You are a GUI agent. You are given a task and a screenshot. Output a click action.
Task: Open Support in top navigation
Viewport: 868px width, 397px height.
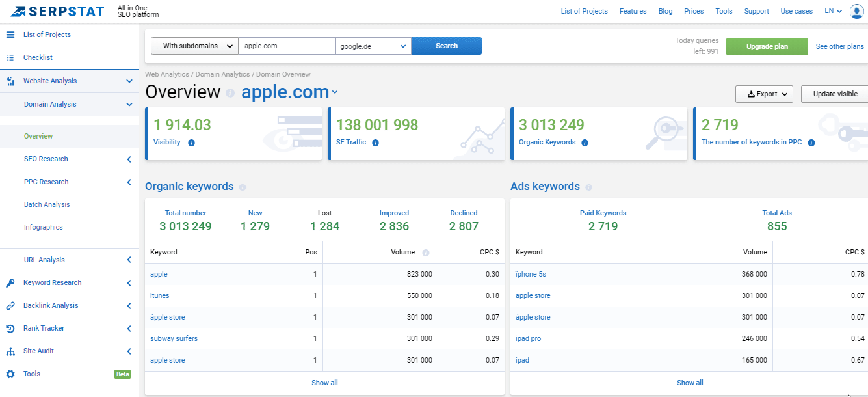(756, 11)
